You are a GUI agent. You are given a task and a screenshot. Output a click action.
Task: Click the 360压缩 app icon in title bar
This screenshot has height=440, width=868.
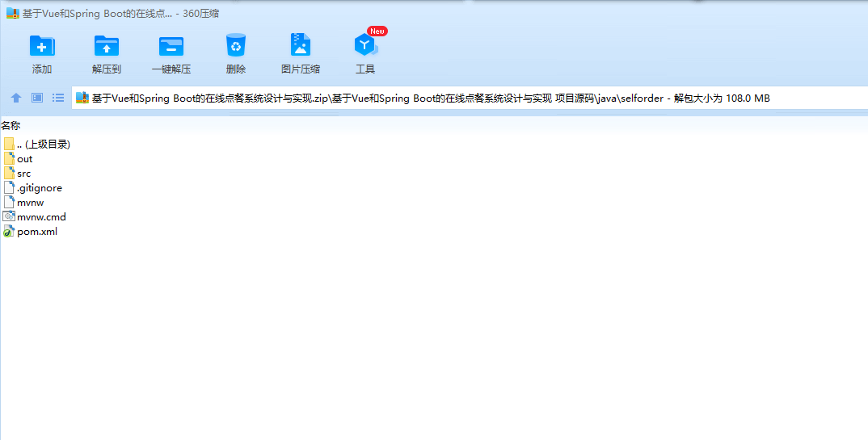tap(13, 13)
